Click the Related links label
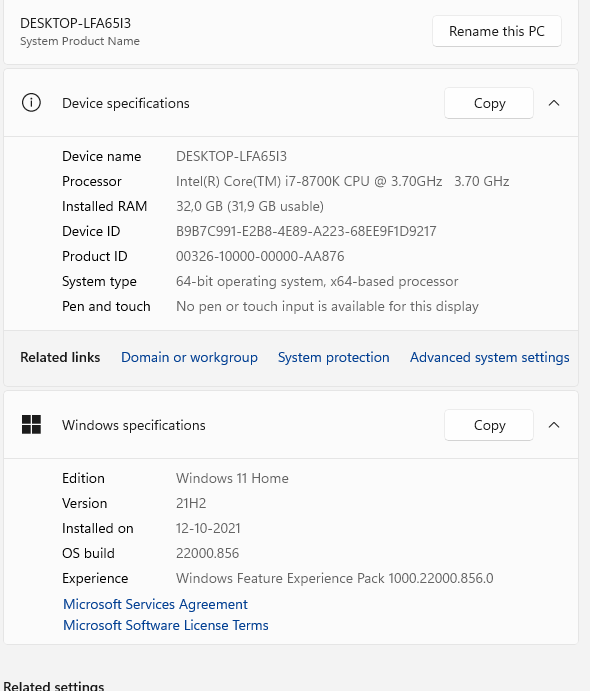Viewport: 590px width, 691px height. 60,357
